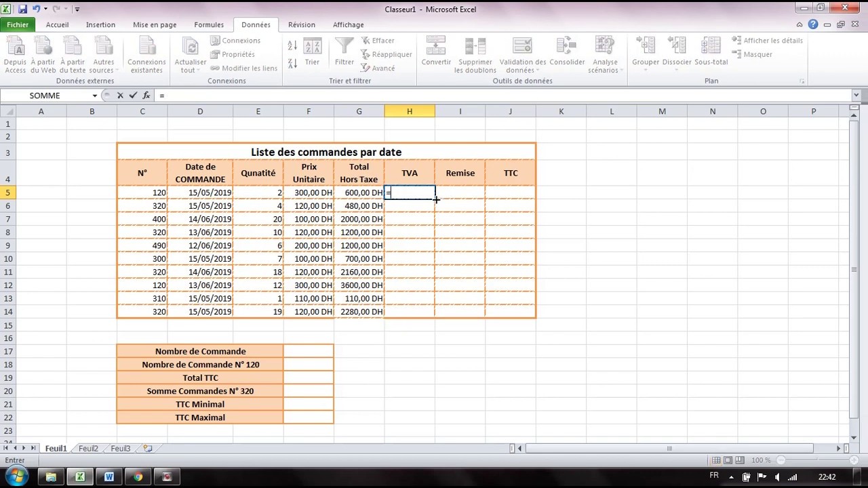The image size is (868, 488).
Task: Click Undo arrow in quick access toolbar
Action: [x=35, y=9]
